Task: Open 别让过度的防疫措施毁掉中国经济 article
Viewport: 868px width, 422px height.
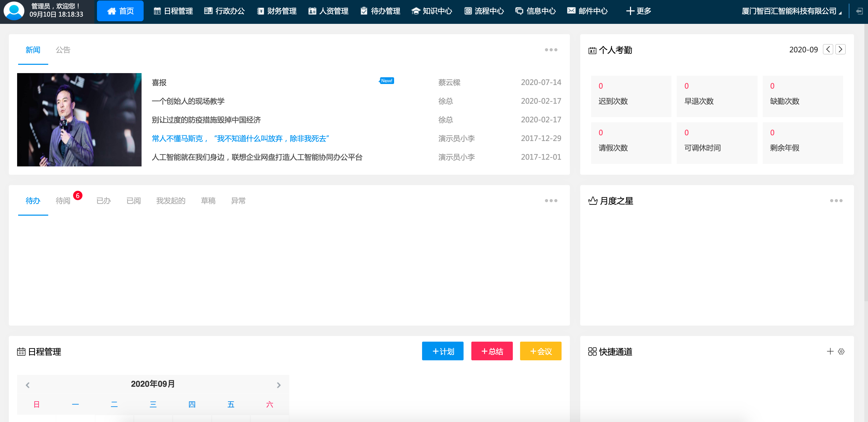Action: (x=206, y=120)
